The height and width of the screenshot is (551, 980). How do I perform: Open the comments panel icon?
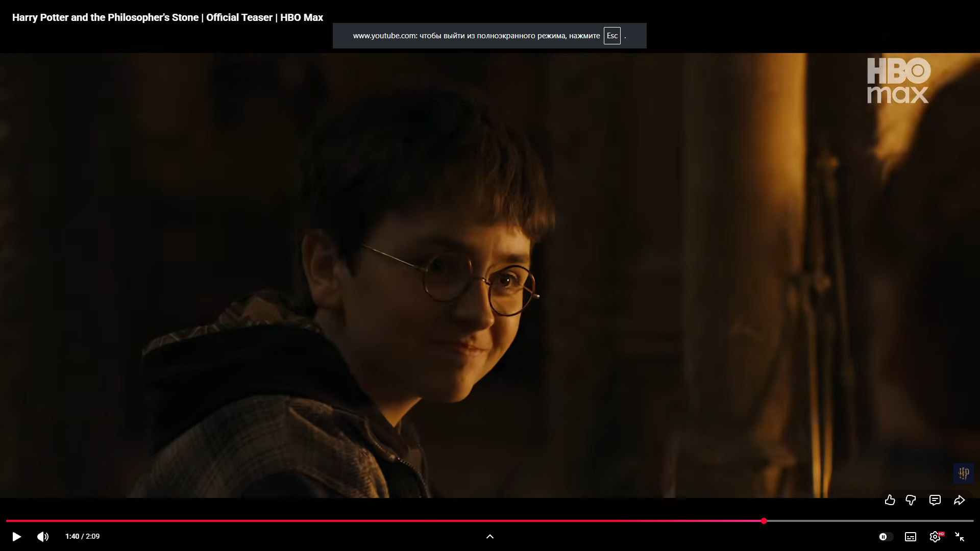[935, 500]
